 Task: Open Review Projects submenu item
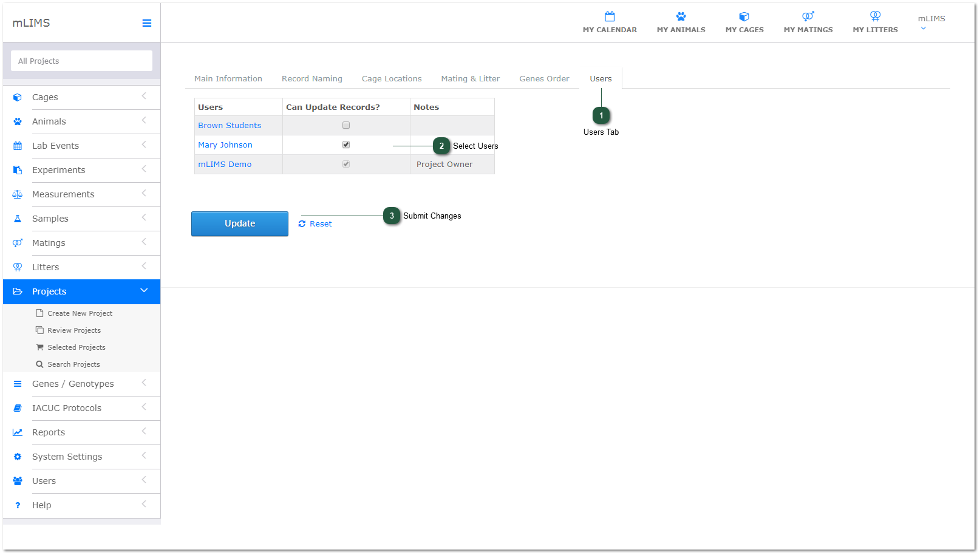pos(74,330)
